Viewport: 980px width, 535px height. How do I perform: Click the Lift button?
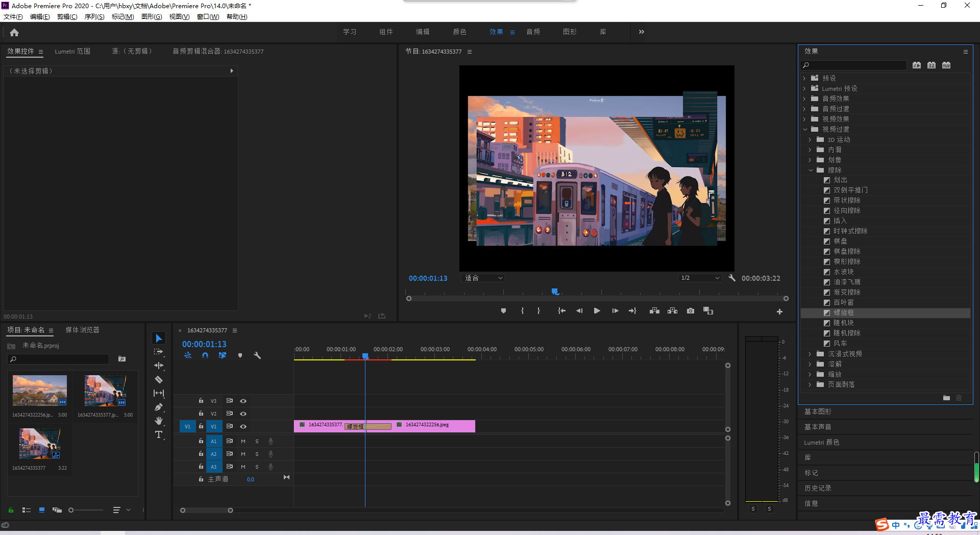pyautogui.click(x=654, y=311)
